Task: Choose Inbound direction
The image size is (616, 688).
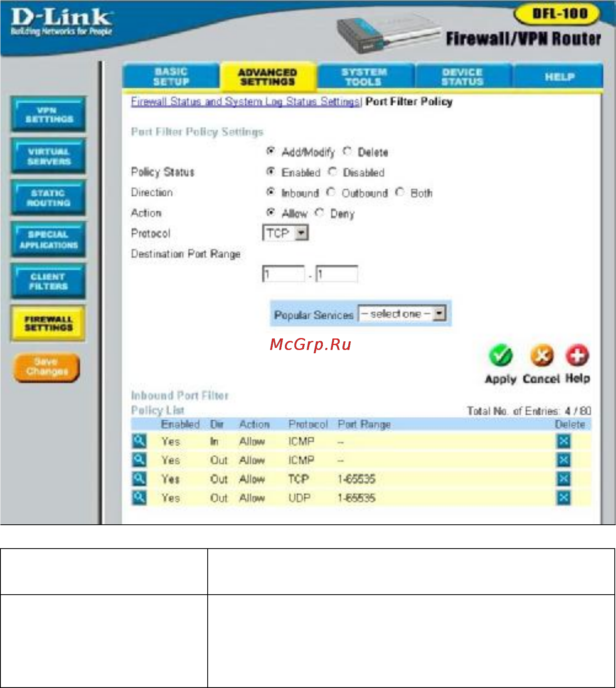Action: 270,192
